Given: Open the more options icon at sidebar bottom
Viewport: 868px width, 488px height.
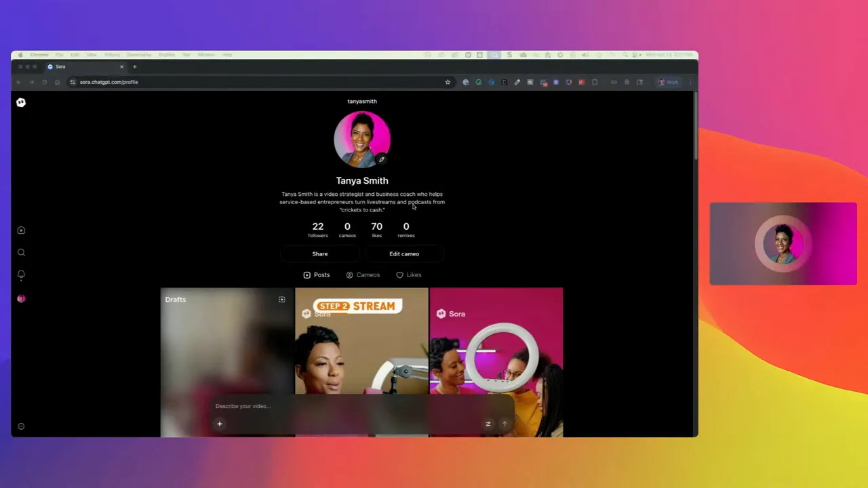Looking at the screenshot, I should click(x=21, y=426).
